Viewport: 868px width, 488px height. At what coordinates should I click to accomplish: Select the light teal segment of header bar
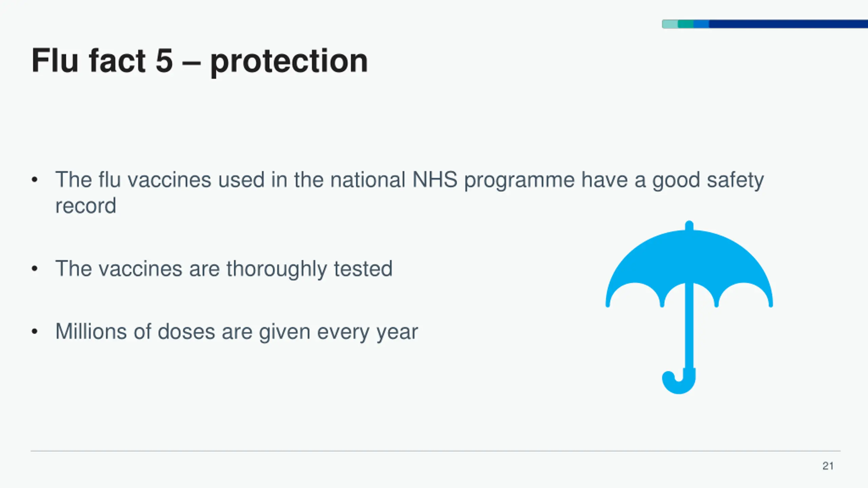(x=670, y=24)
